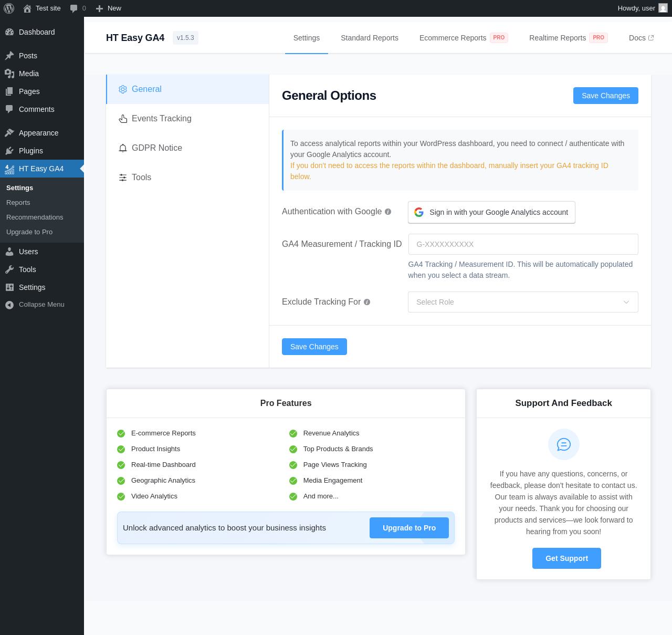Image resolution: width=672 pixels, height=635 pixels.
Task: Click the Tools wrench icon in sidebar
Action: coord(9,269)
